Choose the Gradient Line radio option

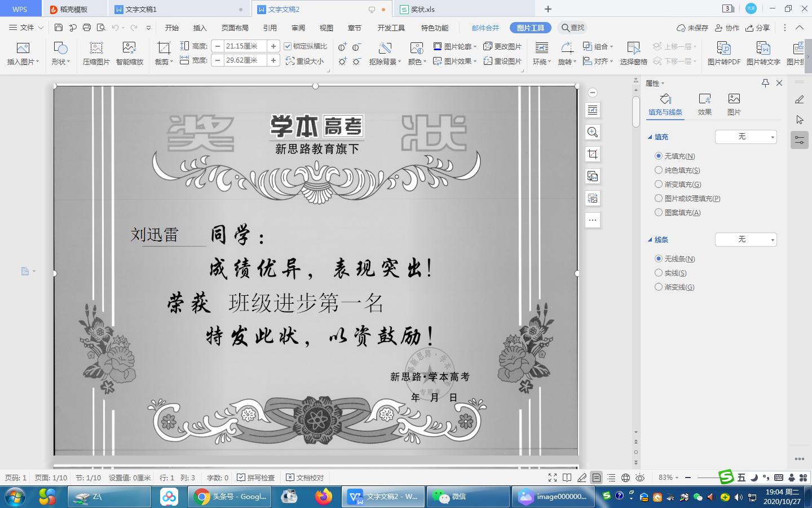point(658,287)
